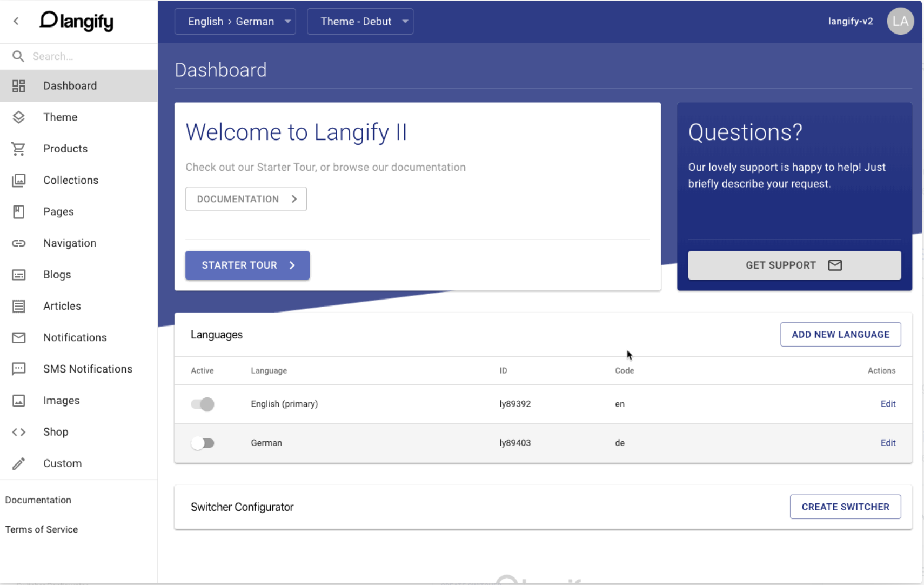Open the Images section
The width and height of the screenshot is (924, 585).
pos(79,401)
